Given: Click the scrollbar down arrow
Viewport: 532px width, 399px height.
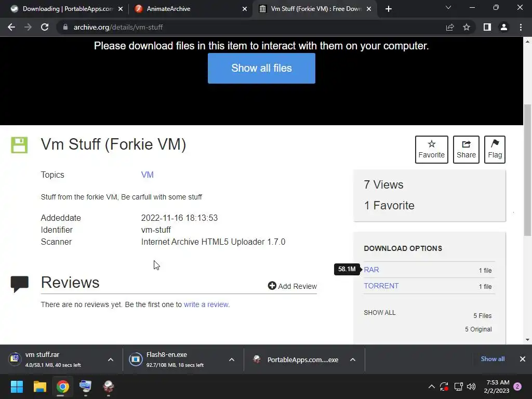Looking at the screenshot, I should coord(527,340).
